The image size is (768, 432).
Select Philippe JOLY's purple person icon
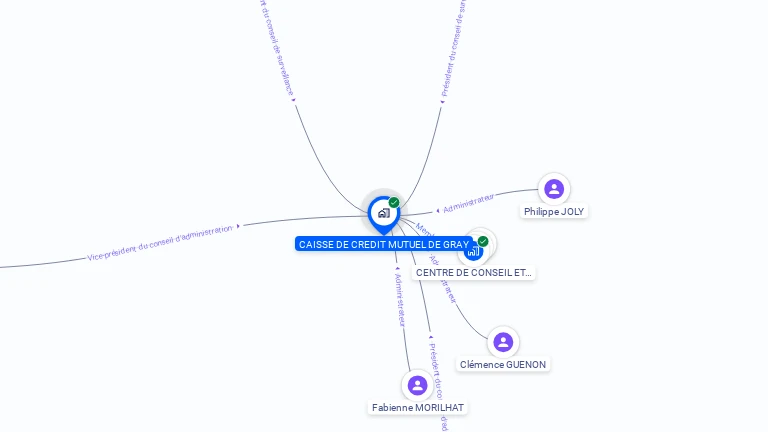click(554, 189)
